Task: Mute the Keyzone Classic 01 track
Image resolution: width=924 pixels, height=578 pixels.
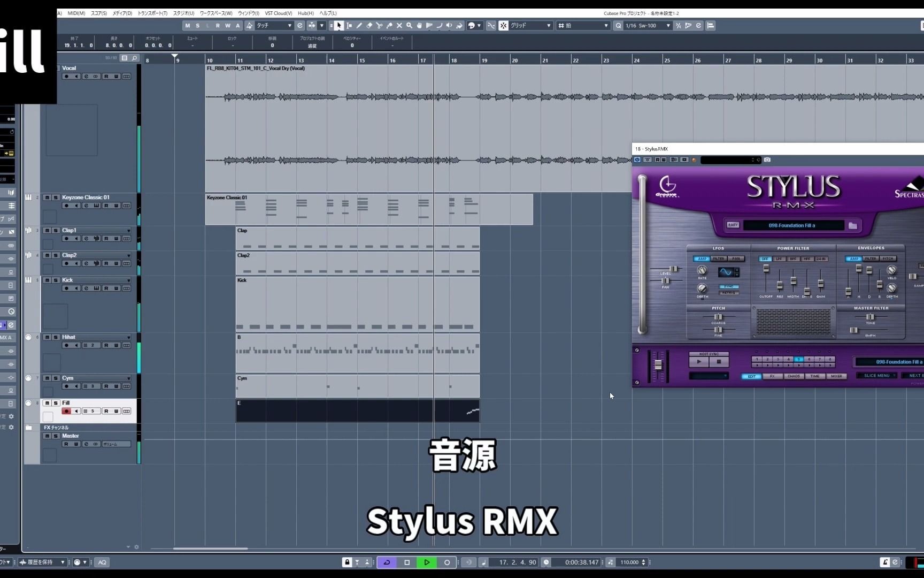Action: pos(47,197)
